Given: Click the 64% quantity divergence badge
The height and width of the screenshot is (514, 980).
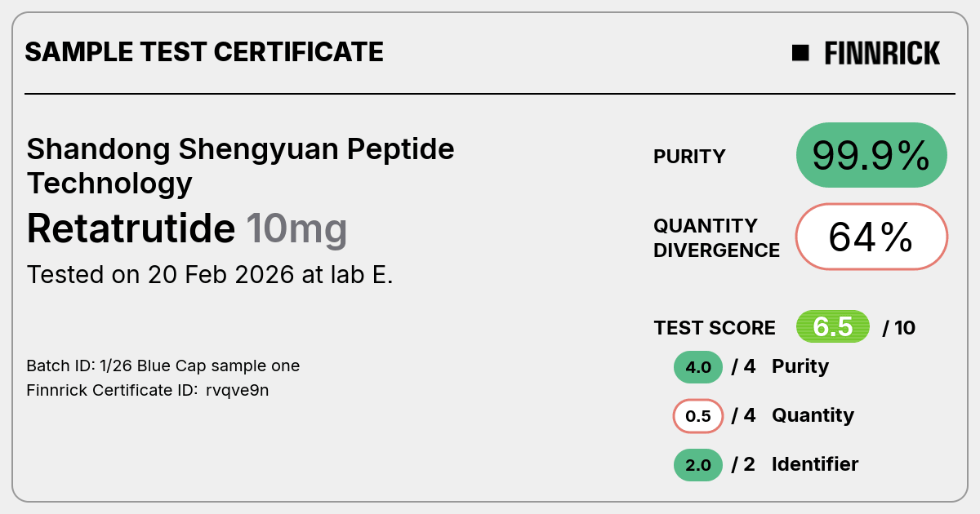Looking at the screenshot, I should (871, 237).
